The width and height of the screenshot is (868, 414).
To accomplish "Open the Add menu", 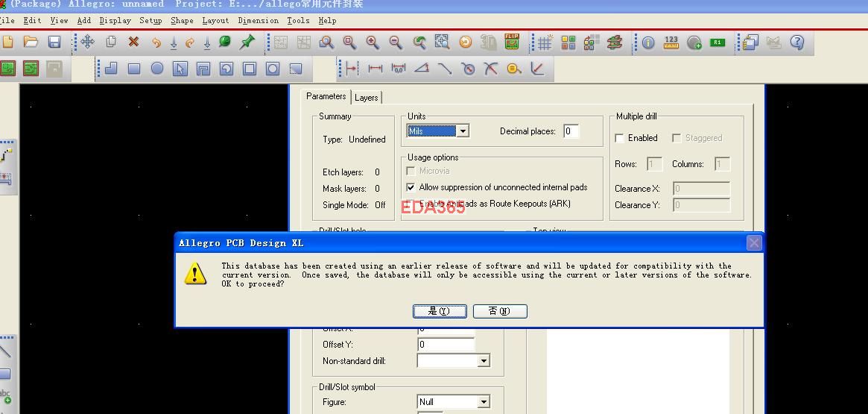I will (83, 20).
